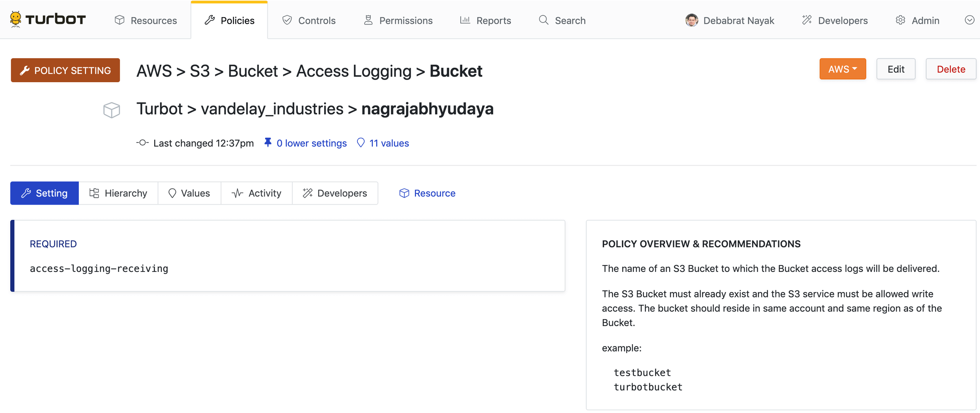
Task: Activate the Developers view toggle
Action: [335, 193]
